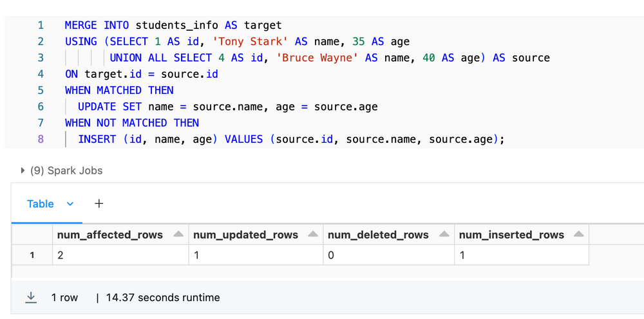
Task: Select row number 1 in results table
Action: coord(32,255)
